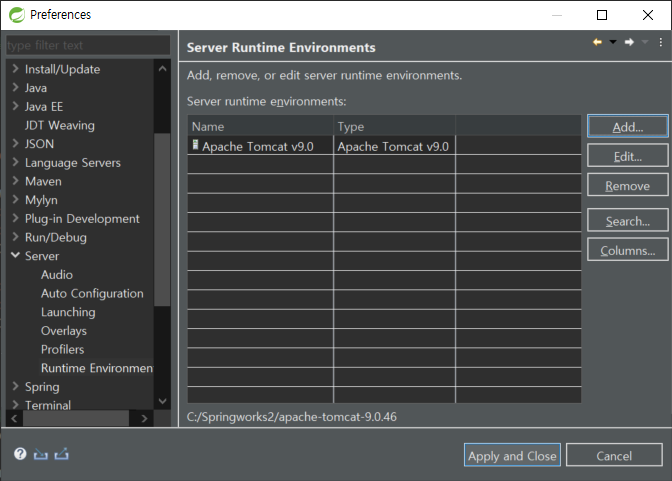Expand the Install/Update tree node
Image resolution: width=672 pixels, height=481 pixels.
[15, 69]
